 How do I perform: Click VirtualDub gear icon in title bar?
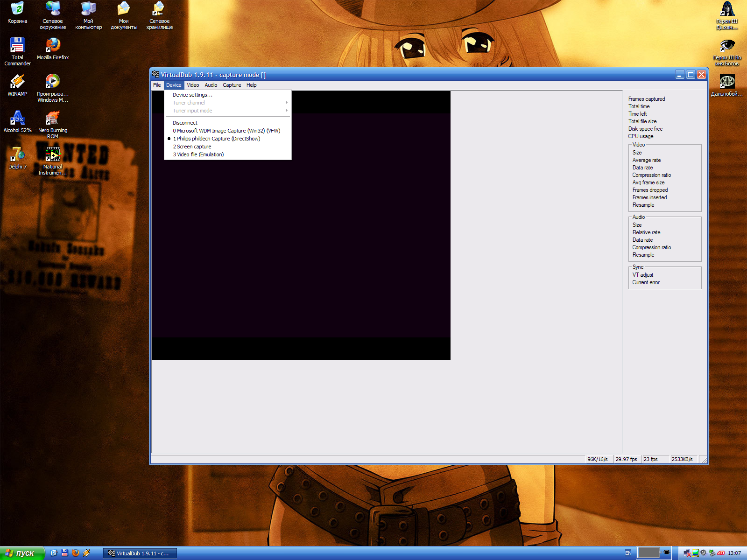[155, 75]
